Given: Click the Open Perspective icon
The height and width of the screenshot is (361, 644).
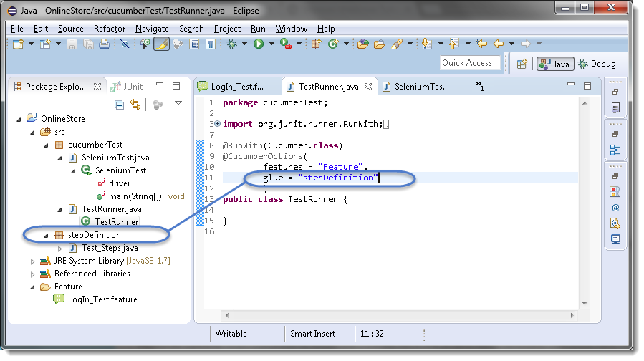Looking at the screenshot, I should (522, 64).
